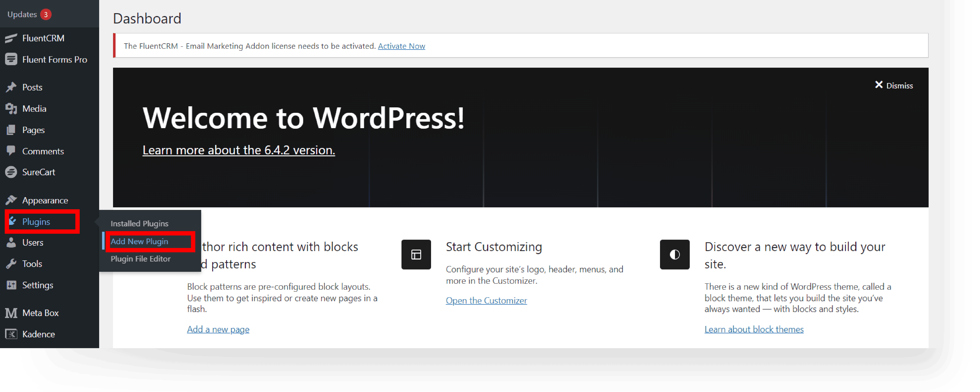Click the Tools wrench icon
The height and width of the screenshot is (392, 980).
11,264
